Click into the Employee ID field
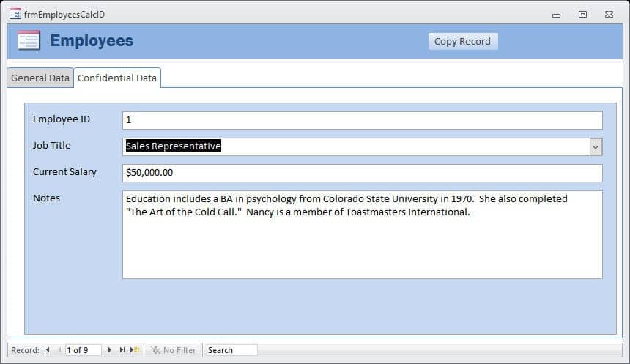630x364 pixels. pyautogui.click(x=362, y=120)
